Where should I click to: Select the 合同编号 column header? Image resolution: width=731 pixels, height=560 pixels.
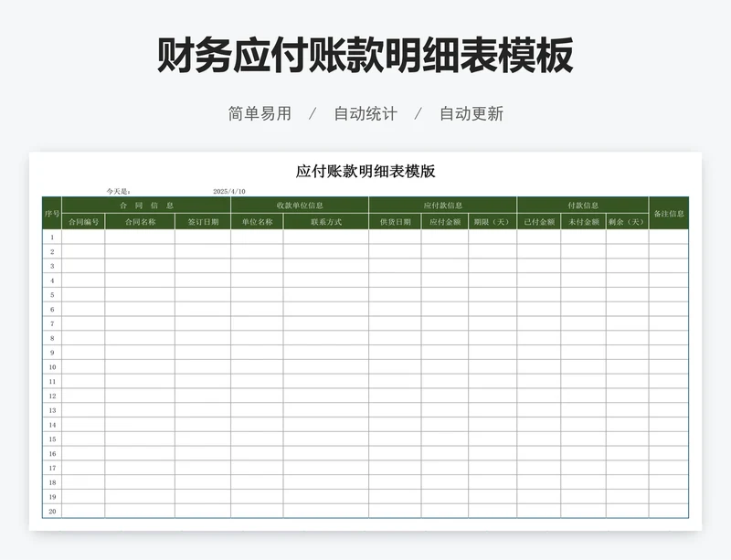[83, 222]
